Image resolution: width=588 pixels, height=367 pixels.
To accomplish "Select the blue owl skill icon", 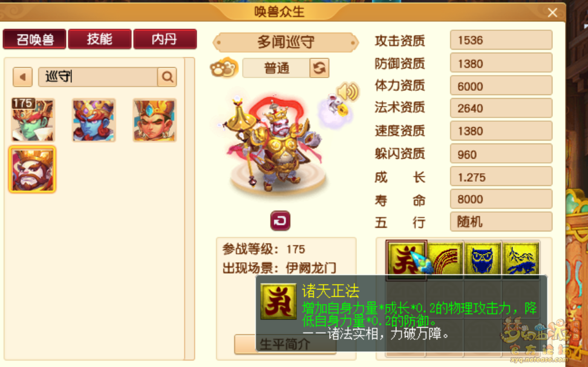I will 483,260.
